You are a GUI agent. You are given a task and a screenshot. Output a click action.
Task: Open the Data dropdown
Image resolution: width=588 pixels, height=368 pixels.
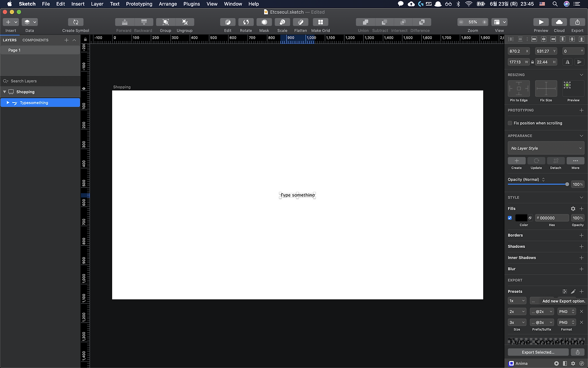(x=29, y=22)
